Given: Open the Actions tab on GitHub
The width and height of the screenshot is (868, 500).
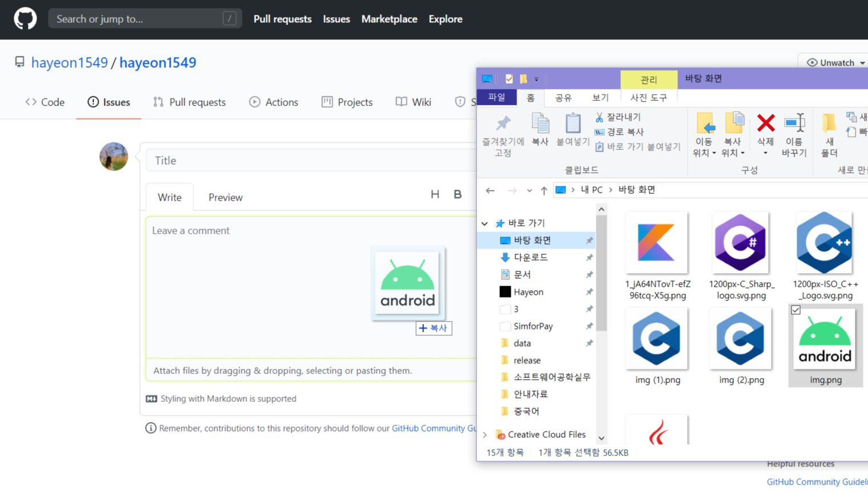Looking at the screenshot, I should (x=274, y=102).
